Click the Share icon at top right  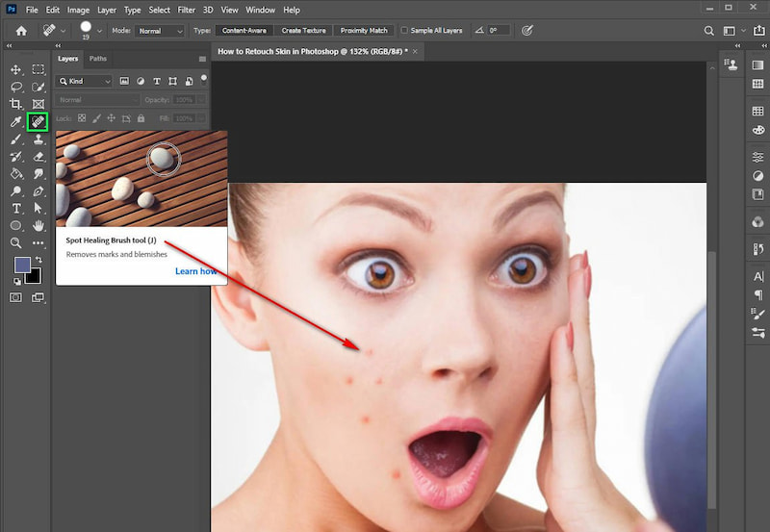(x=759, y=31)
